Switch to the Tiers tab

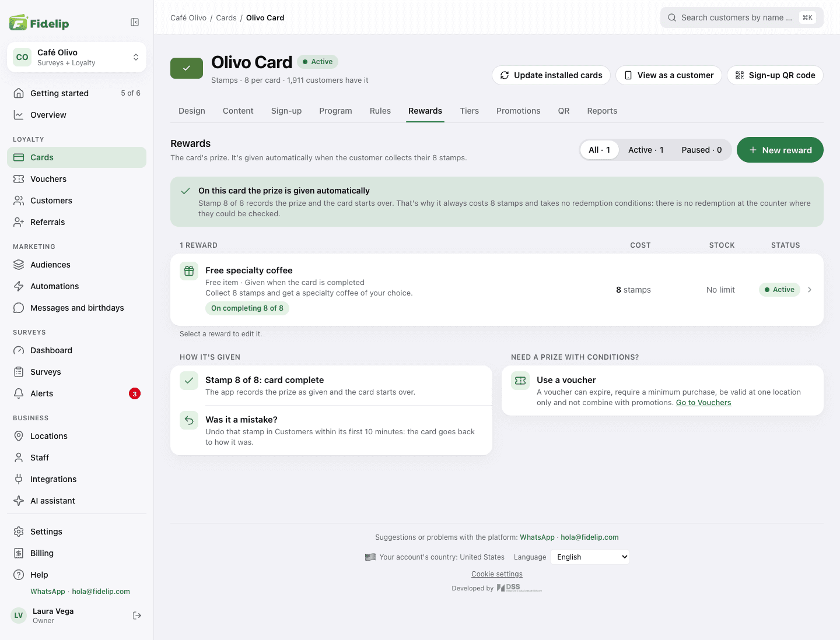[469, 111]
